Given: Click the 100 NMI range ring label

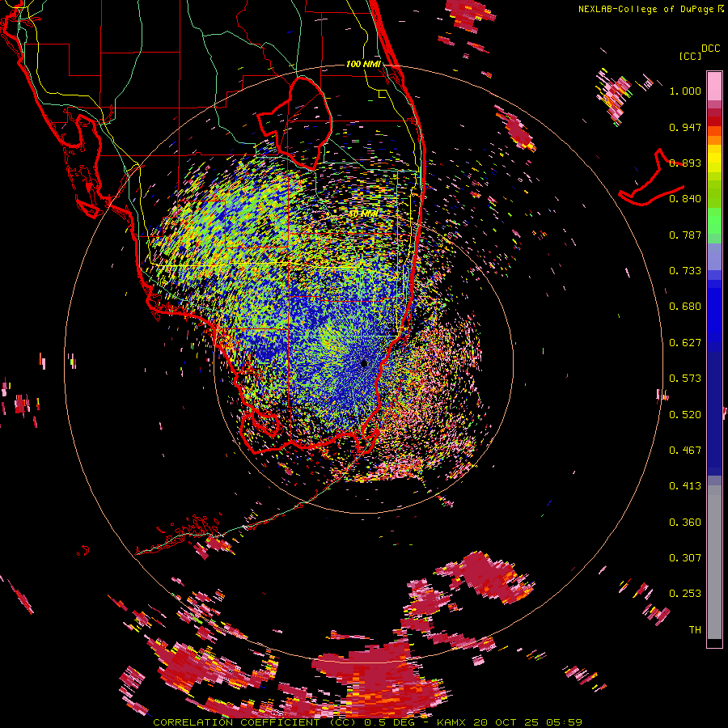Looking at the screenshot, I should tap(363, 64).
